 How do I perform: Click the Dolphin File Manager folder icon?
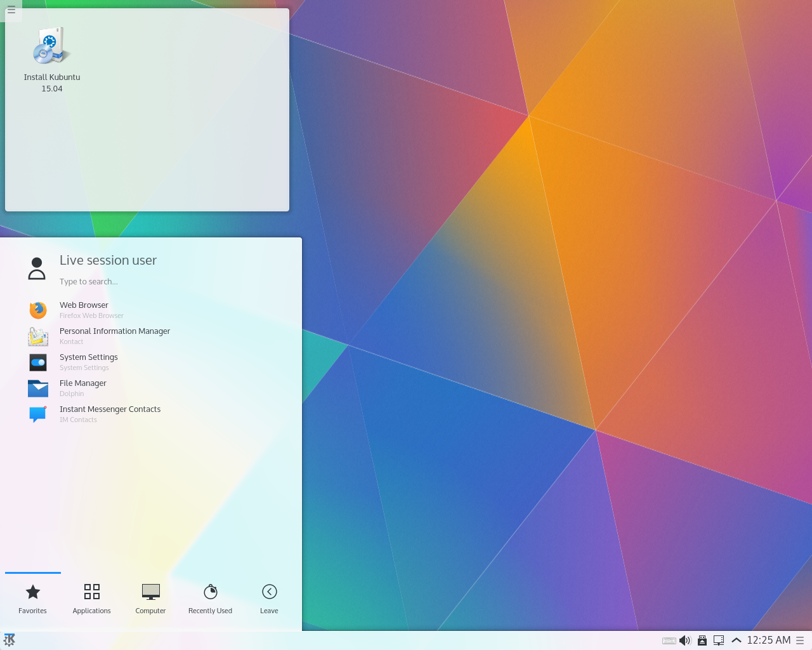(38, 388)
